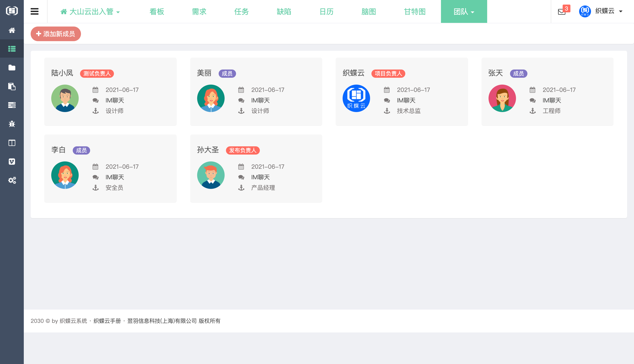The height and width of the screenshot is (364, 634).
Task: Click the 添加新成员 button
Action: click(56, 34)
